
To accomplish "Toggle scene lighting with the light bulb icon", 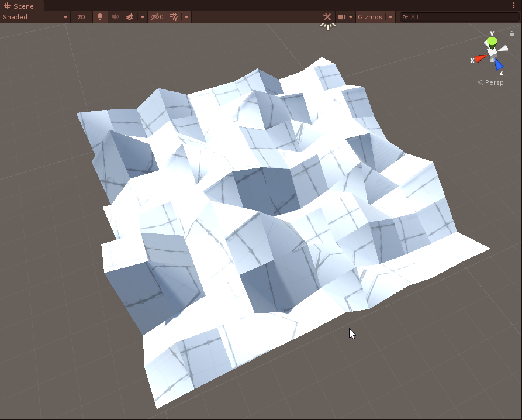I will [99, 17].
